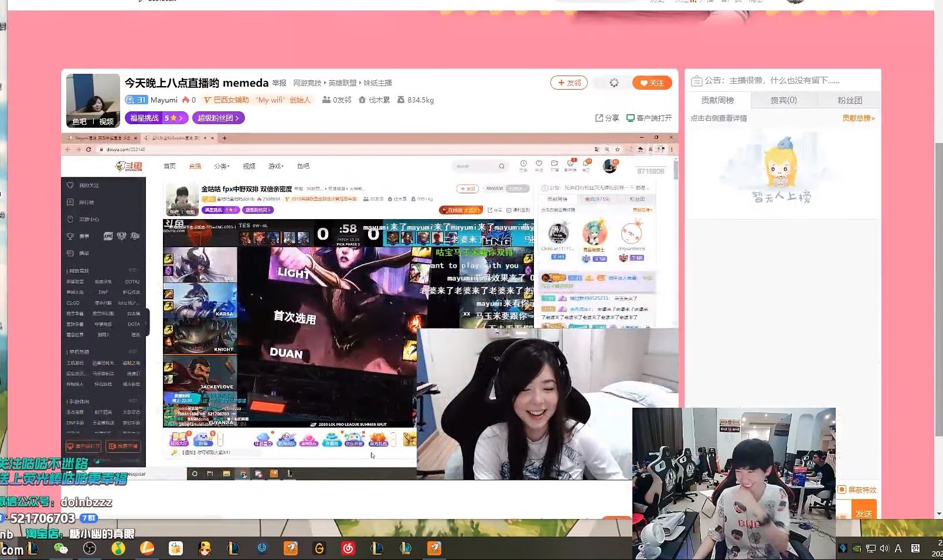Open 我的关注 heart icon in the sidebar

point(70,186)
